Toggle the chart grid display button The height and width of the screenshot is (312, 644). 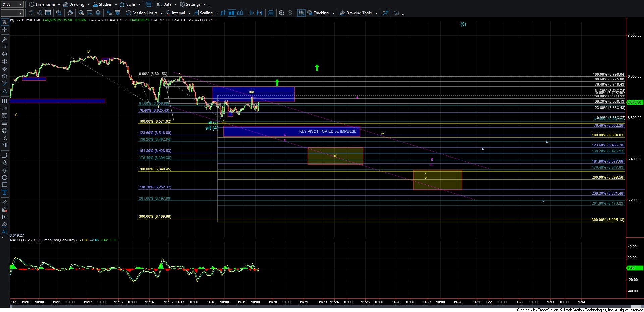[301, 13]
